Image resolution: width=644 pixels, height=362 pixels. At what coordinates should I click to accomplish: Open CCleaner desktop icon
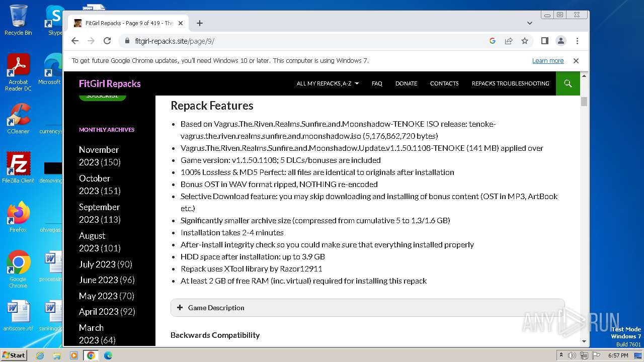pyautogui.click(x=18, y=119)
